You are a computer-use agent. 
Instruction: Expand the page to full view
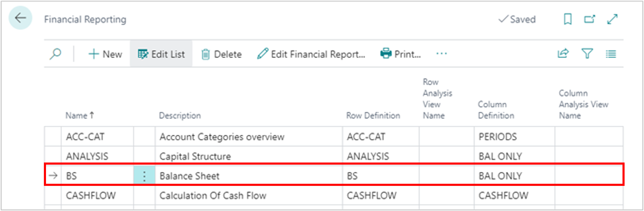coord(612,19)
